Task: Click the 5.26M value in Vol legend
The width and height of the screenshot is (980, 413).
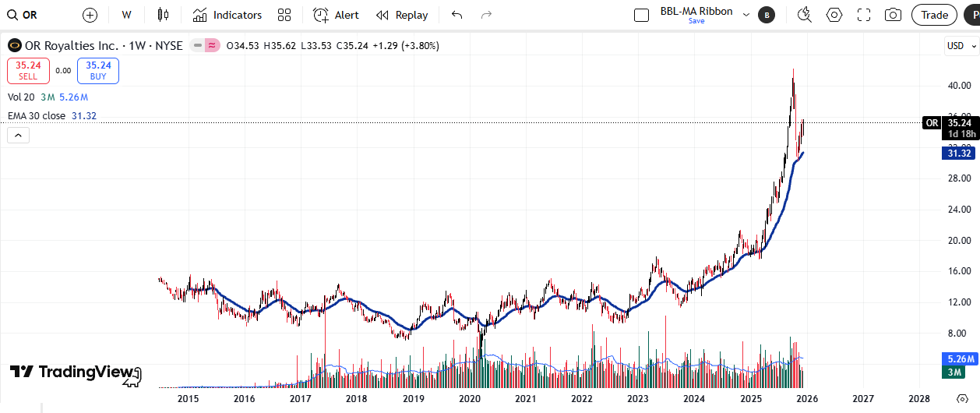Action: [x=74, y=97]
